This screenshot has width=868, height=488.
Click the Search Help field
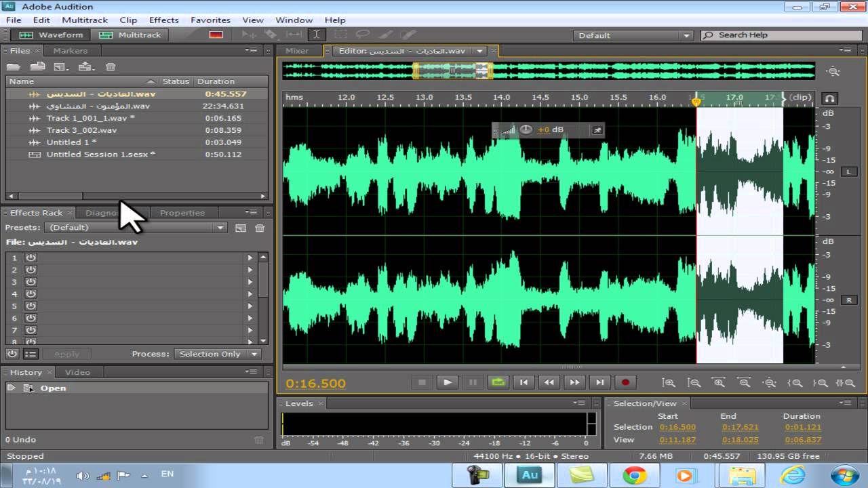pos(781,35)
